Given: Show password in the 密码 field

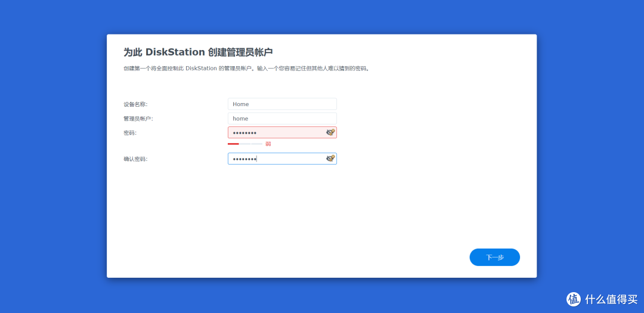Looking at the screenshot, I should pyautogui.click(x=330, y=132).
